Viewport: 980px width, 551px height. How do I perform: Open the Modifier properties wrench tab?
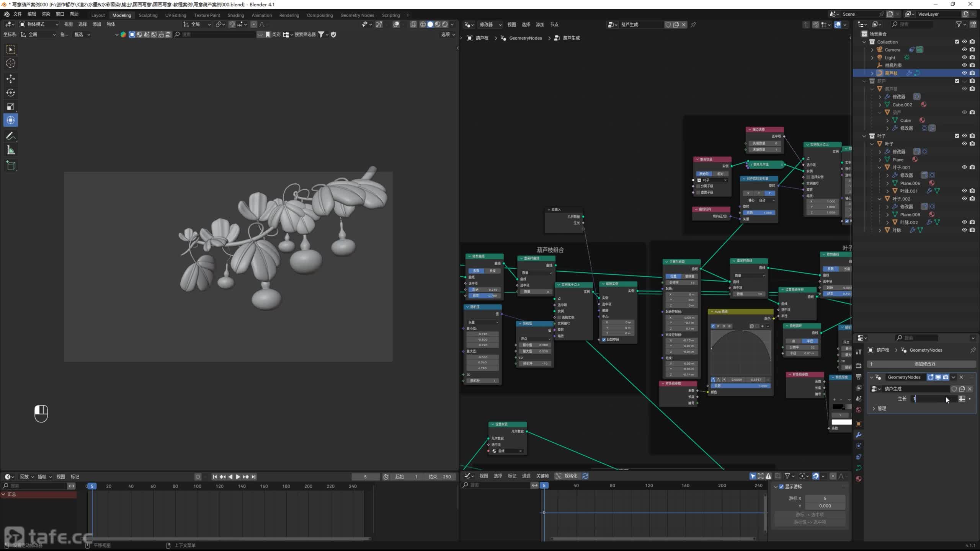[859, 435]
